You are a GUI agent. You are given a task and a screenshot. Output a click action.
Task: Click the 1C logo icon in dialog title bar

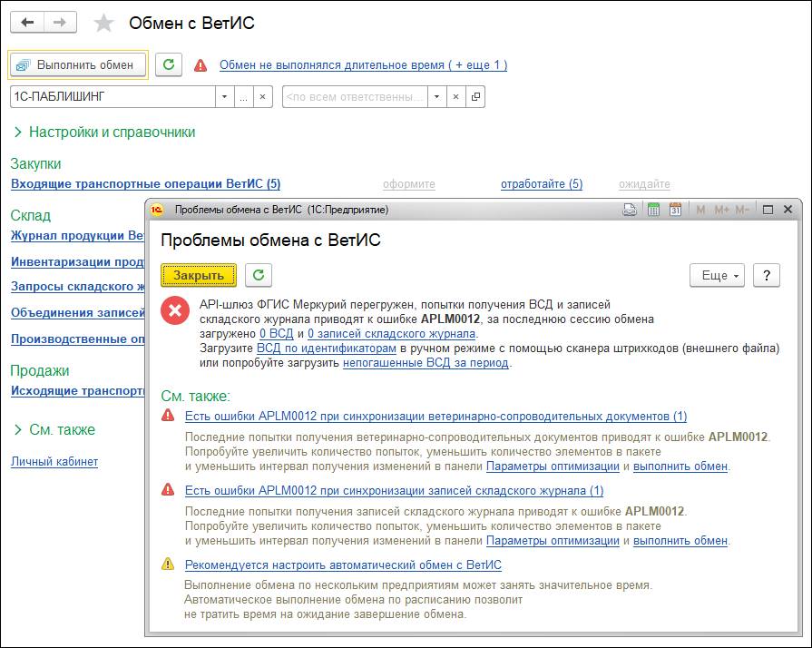click(x=157, y=210)
